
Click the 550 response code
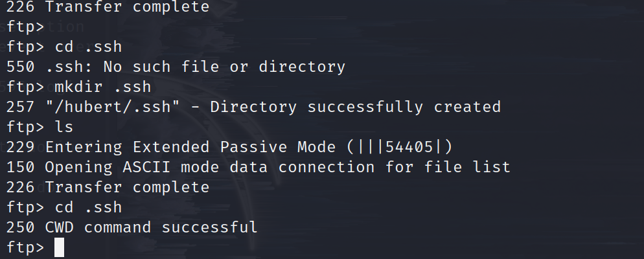[x=21, y=67]
